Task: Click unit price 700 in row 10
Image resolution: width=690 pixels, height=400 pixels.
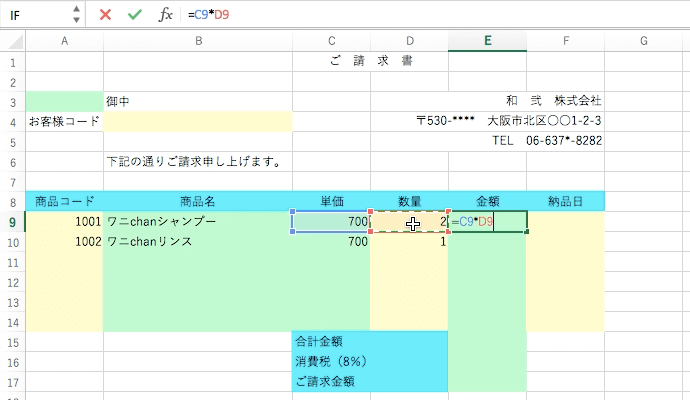Action: tap(332, 242)
